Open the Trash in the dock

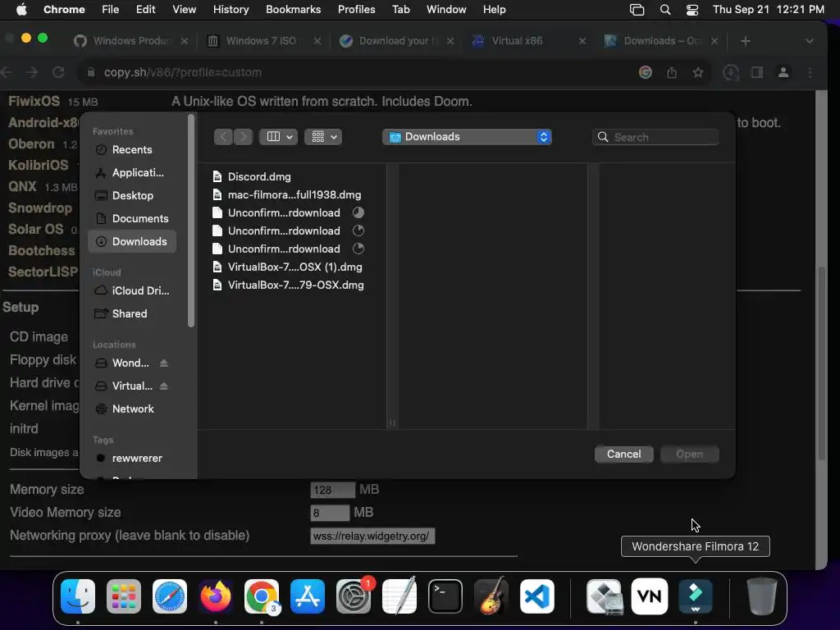tap(762, 596)
